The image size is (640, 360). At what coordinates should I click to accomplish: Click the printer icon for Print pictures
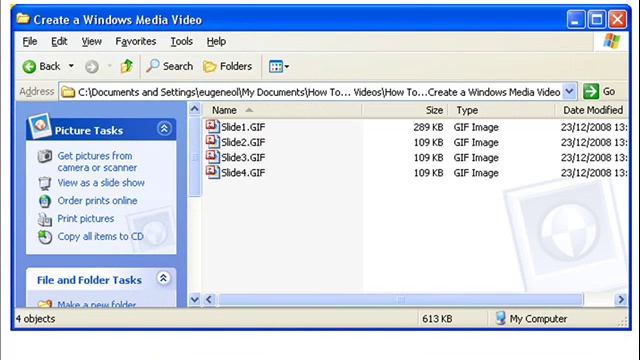coord(44,219)
